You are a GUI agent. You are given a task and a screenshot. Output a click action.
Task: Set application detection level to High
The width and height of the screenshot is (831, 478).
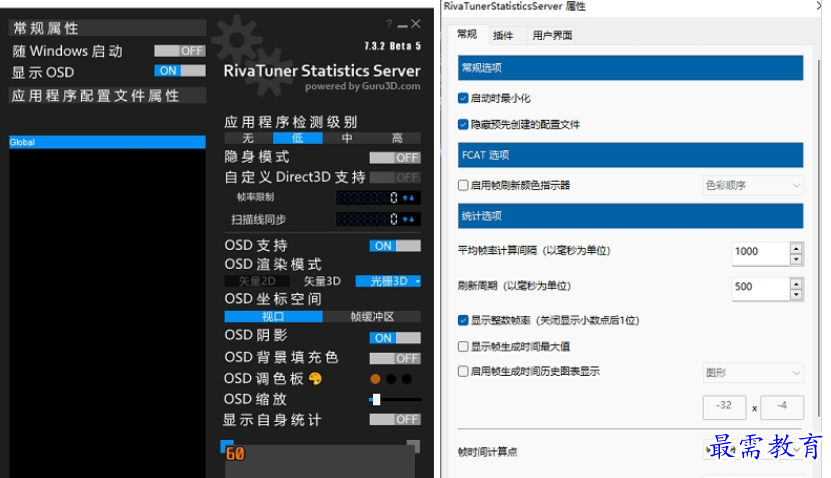(x=396, y=138)
